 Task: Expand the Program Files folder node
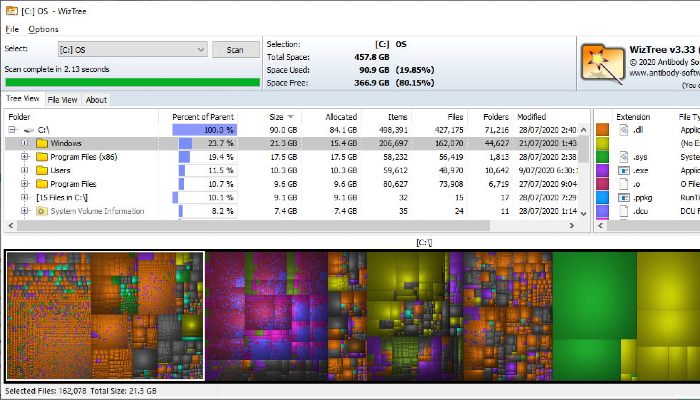pyautogui.click(x=25, y=183)
